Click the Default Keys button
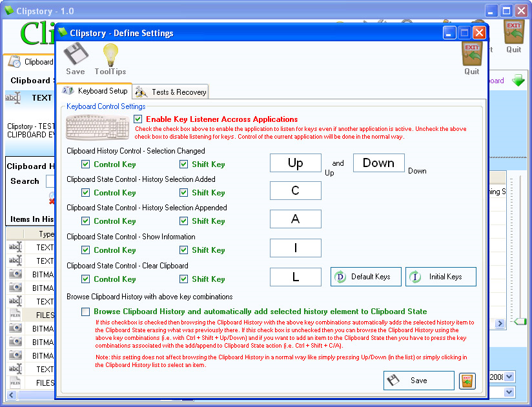532x407 pixels. [365, 277]
